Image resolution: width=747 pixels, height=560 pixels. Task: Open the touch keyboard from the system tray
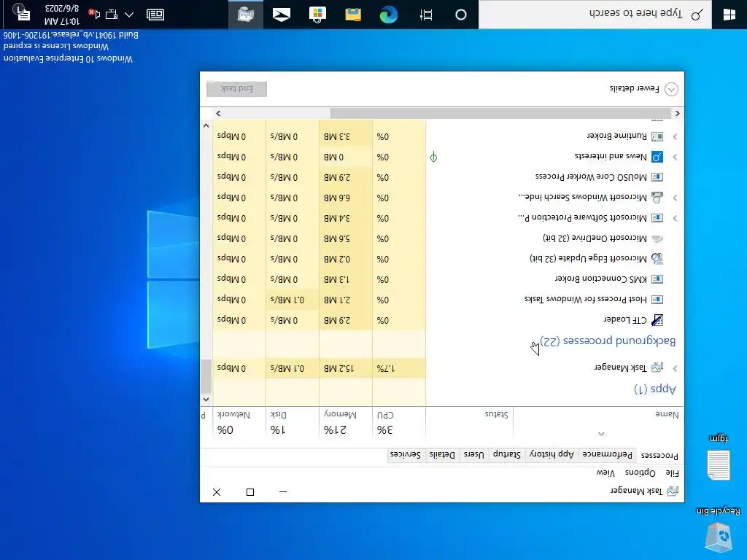click(155, 15)
